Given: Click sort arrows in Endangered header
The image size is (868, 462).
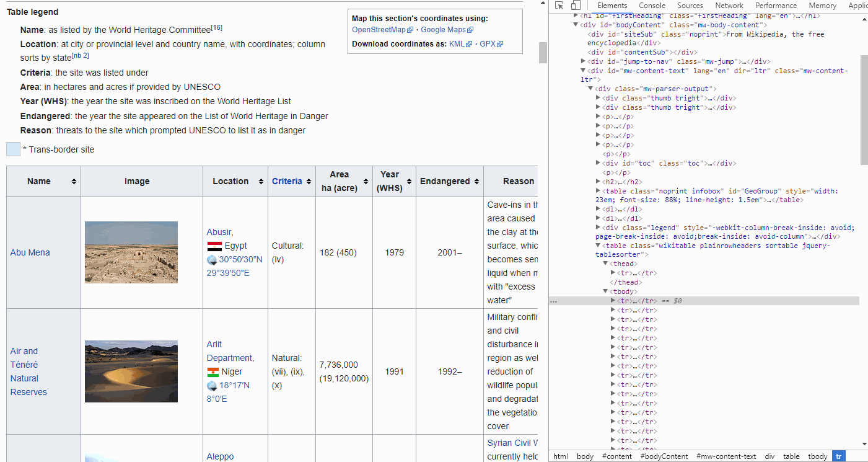Looking at the screenshot, I should point(476,182).
